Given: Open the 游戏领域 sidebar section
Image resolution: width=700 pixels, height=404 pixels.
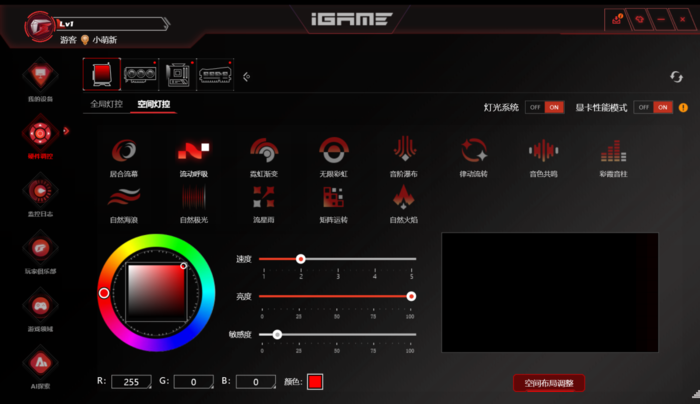Looking at the screenshot, I should 40,310.
